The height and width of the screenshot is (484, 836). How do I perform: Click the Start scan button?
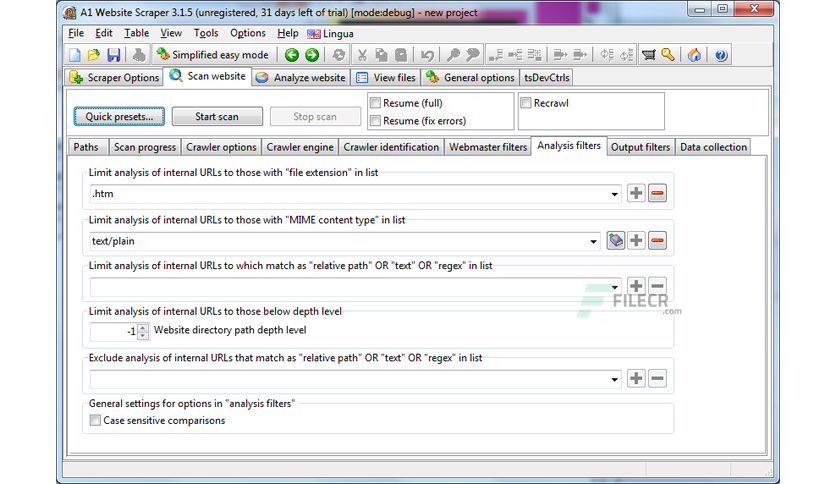(x=217, y=116)
